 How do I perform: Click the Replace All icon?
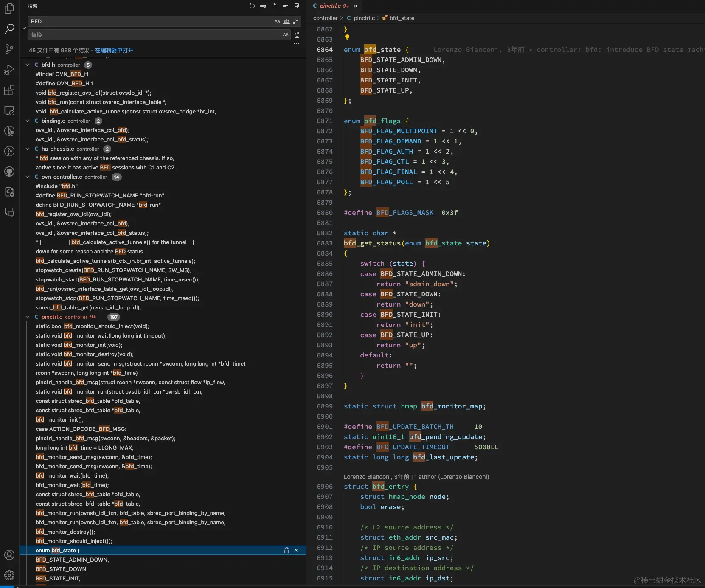coord(297,35)
